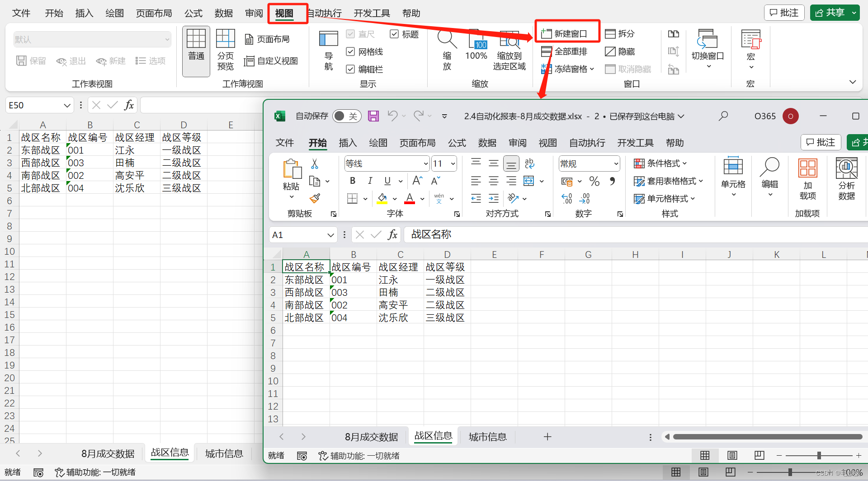Click the Paste clipboard icon
Viewport: 868px width, 481px height.
tap(292, 170)
